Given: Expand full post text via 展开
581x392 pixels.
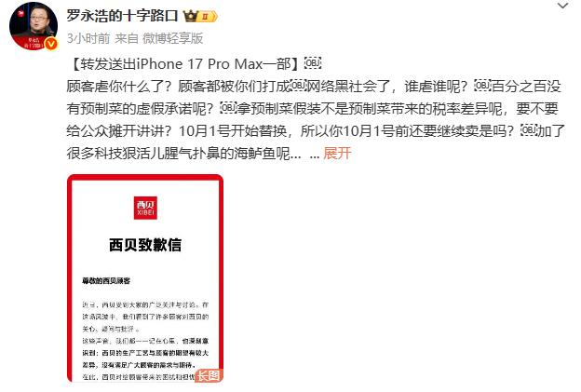Looking at the screenshot, I should tap(337, 153).
